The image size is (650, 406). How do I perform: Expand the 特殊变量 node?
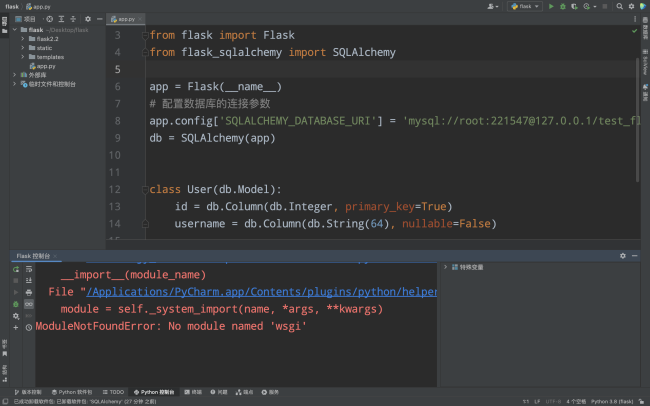click(x=446, y=267)
